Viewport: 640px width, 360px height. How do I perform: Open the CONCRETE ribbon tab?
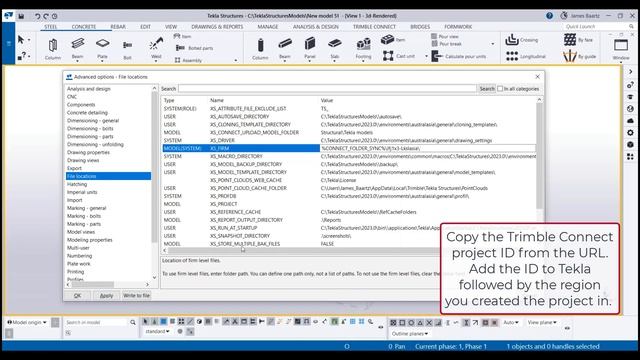point(84,27)
